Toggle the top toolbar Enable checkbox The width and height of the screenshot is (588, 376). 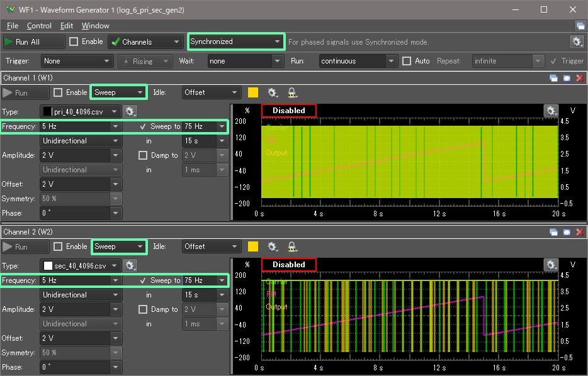pyautogui.click(x=74, y=41)
